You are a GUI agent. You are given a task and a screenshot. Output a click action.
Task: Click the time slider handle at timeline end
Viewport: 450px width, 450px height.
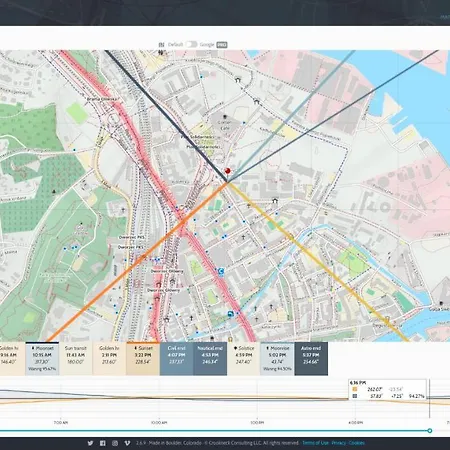coord(430,431)
